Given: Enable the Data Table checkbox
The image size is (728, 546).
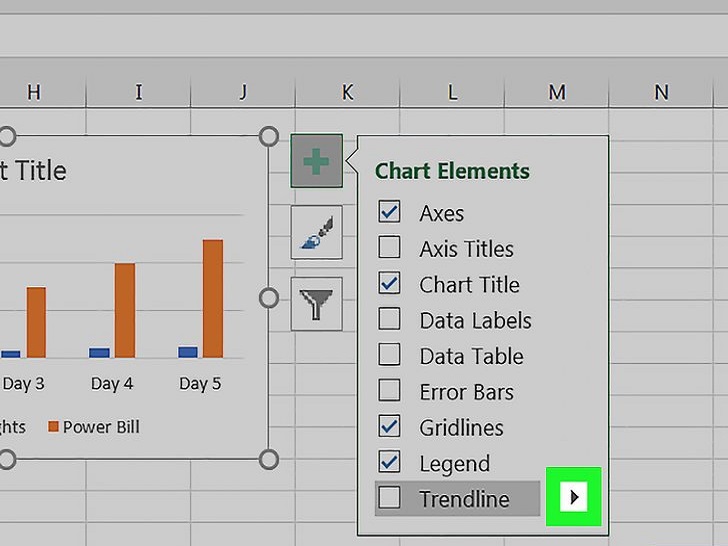Looking at the screenshot, I should 389,354.
